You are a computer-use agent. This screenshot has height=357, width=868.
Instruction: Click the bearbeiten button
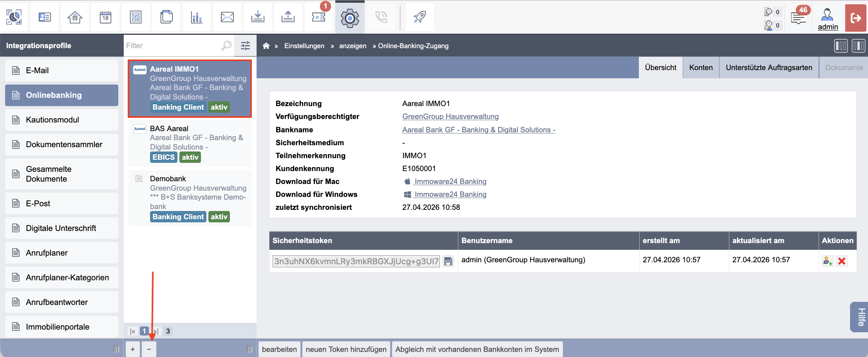[x=279, y=349]
